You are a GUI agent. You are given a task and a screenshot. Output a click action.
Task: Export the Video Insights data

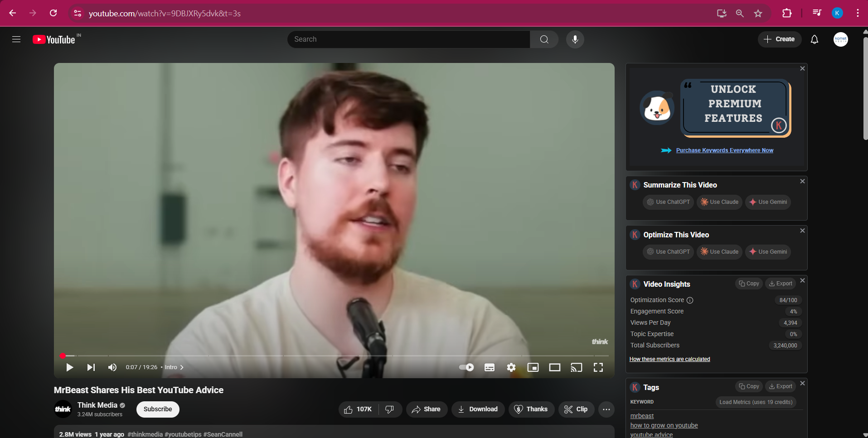[x=781, y=284]
